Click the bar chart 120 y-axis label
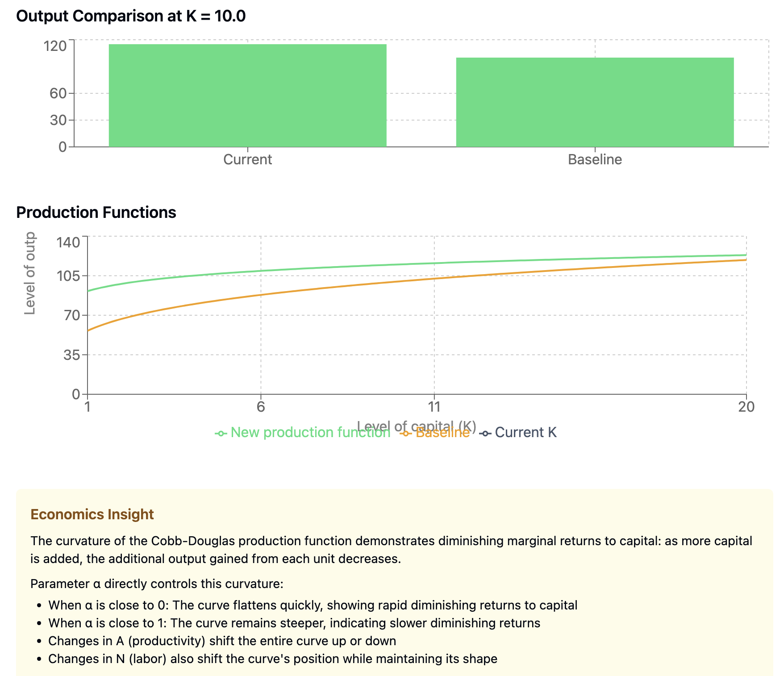Screen dimensions: 784x676 pyautogui.click(x=56, y=46)
